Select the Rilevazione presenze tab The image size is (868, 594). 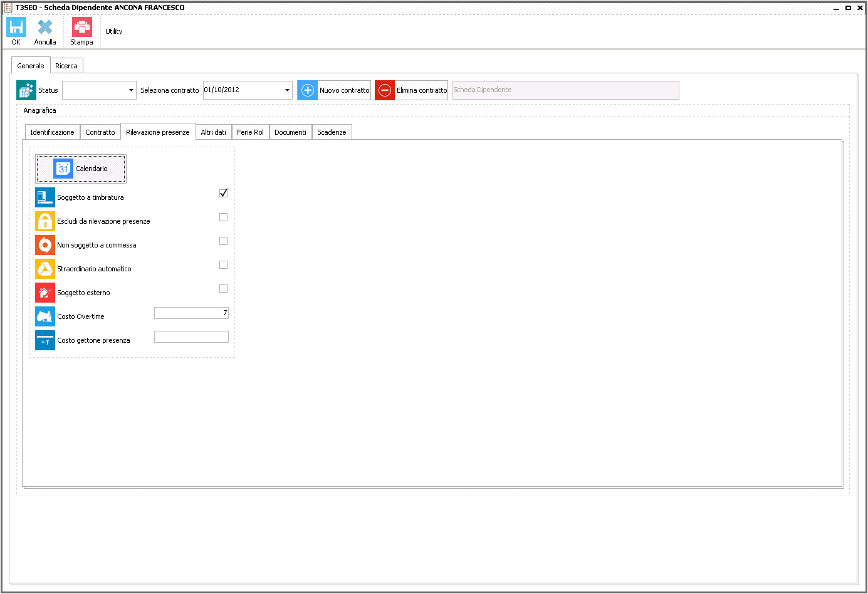[158, 132]
